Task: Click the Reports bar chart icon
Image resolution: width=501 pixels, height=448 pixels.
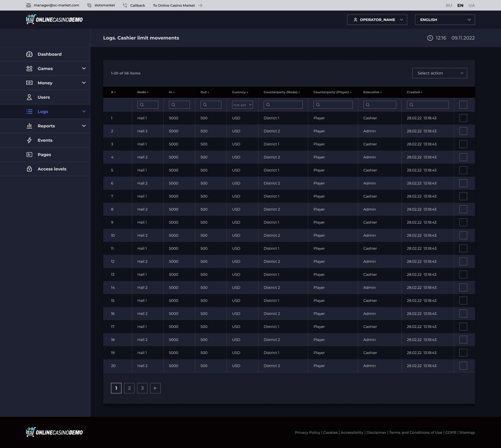Action: point(29,126)
